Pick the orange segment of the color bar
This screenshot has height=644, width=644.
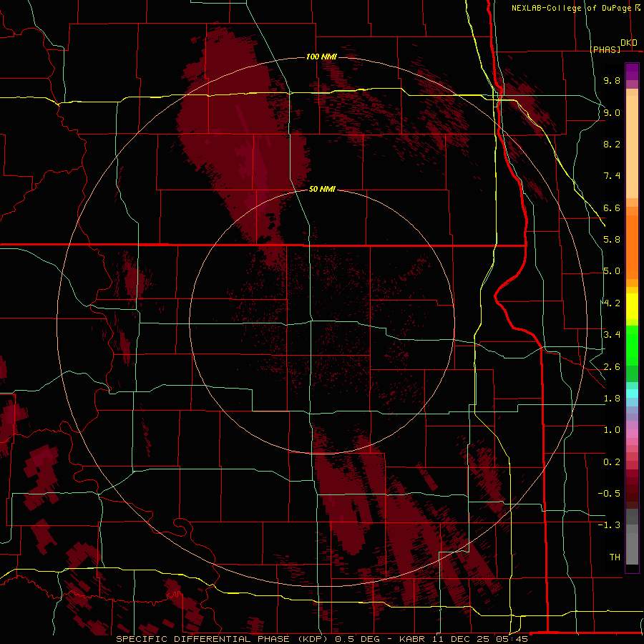(x=632, y=246)
